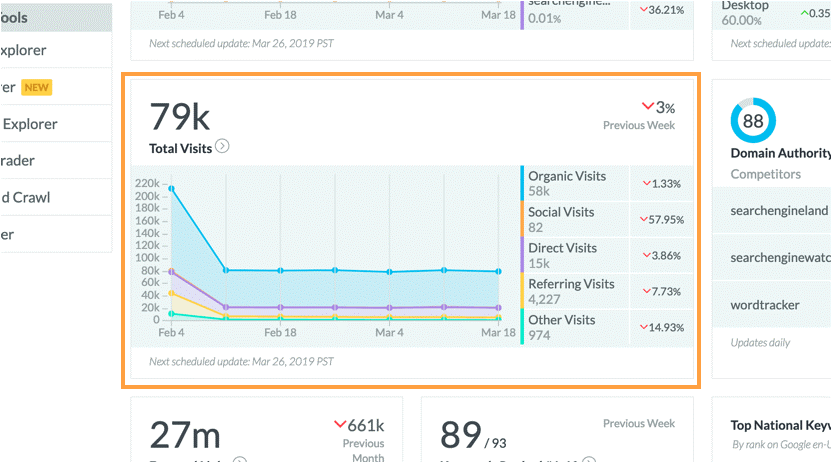Click the Top National Keywords heading
Screen dimensions: 832x463
[x=781, y=425]
